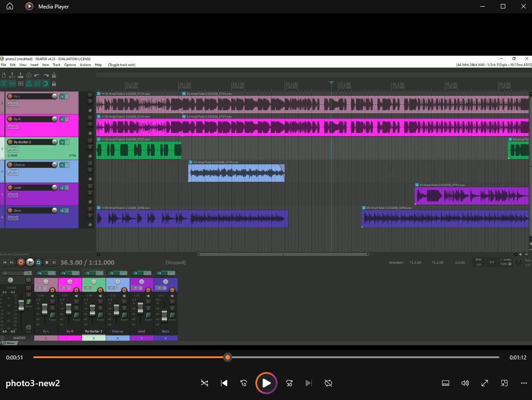Toggle item grouping link icon
The image size is (532, 400).
coord(12,83)
